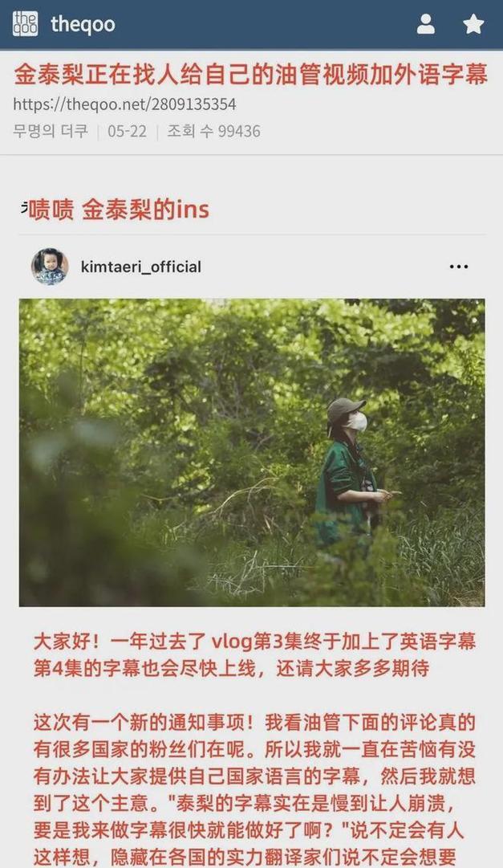Click the 무명의 더쿠 author name

[51, 131]
